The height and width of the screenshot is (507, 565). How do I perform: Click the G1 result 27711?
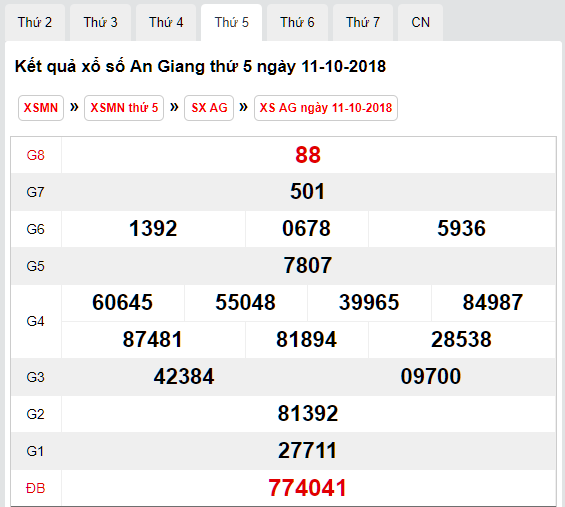coord(308,450)
